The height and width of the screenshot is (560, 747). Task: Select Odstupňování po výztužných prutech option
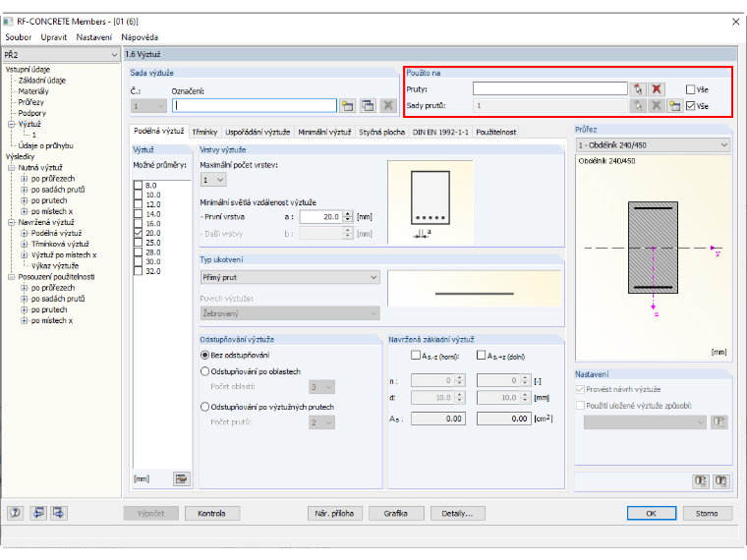204,407
